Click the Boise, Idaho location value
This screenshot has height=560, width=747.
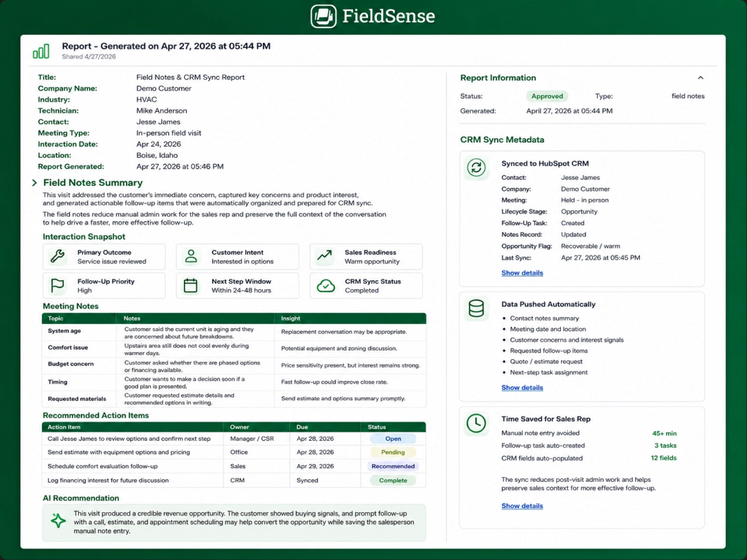click(x=156, y=155)
